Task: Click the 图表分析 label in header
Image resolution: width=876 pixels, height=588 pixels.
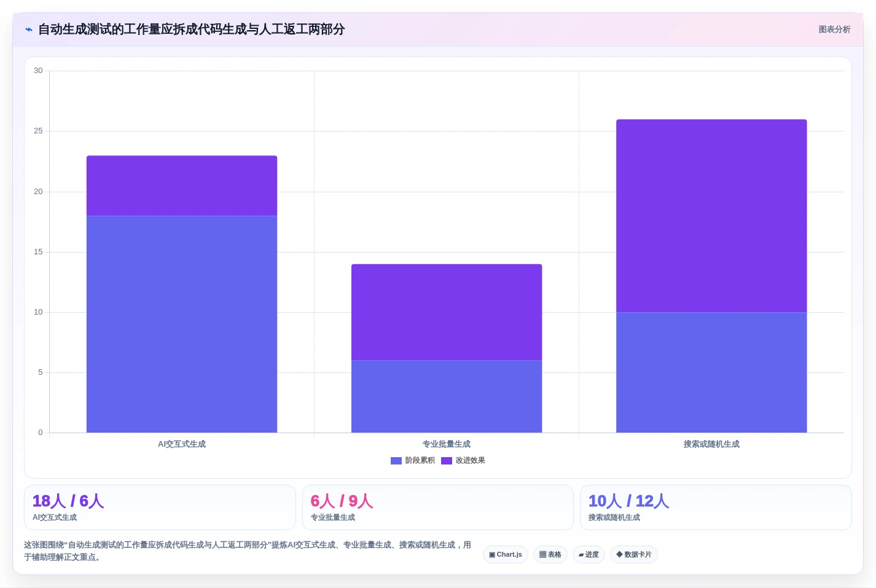Action: [834, 29]
